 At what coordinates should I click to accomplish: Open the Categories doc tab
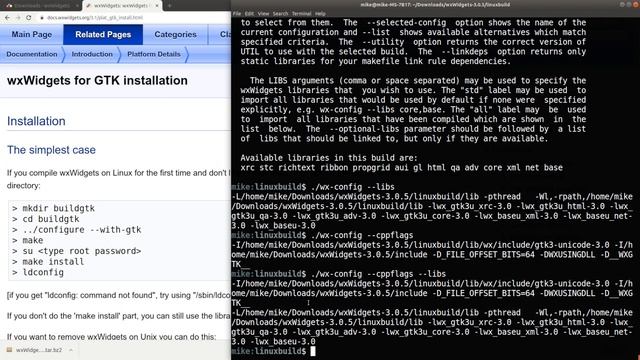pyautogui.click(x=175, y=34)
